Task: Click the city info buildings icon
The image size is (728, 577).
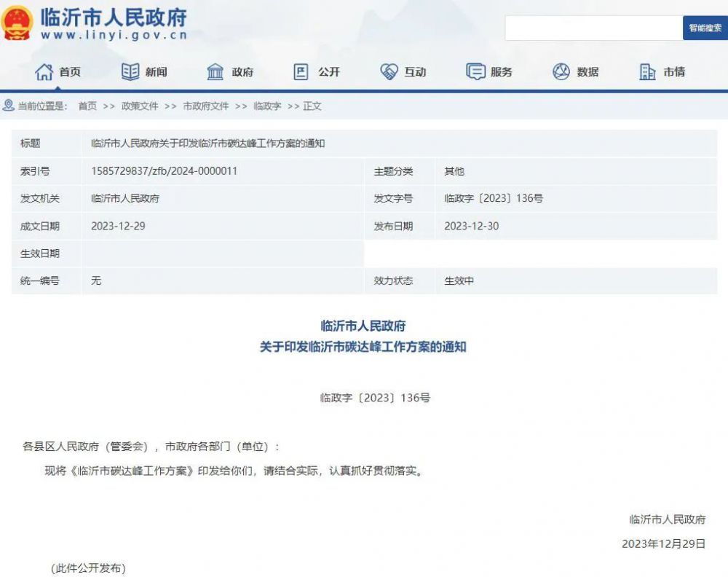Action: click(647, 71)
